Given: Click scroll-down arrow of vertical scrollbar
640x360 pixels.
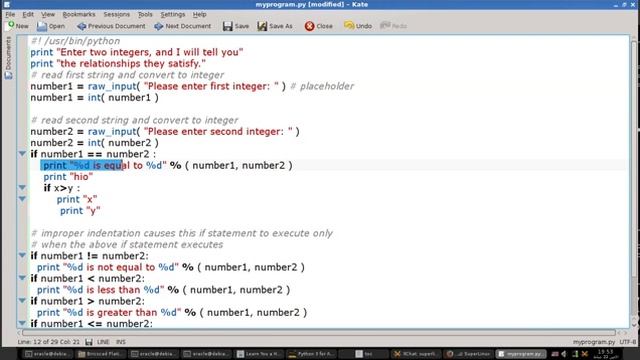Looking at the screenshot, I should [x=634, y=325].
